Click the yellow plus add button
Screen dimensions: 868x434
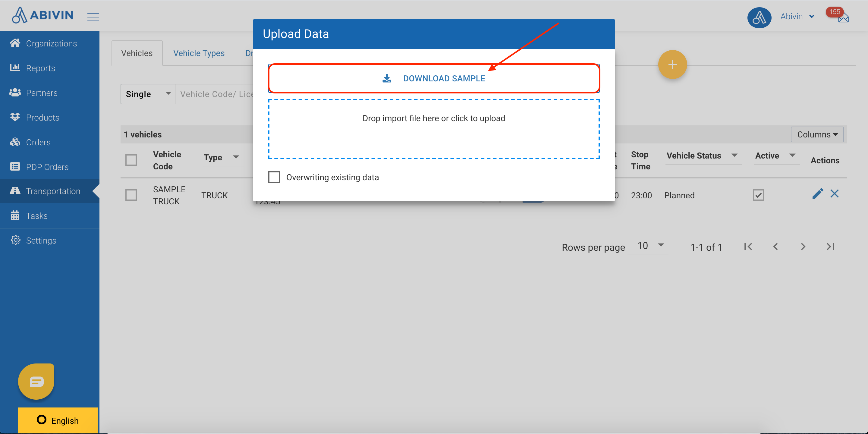coord(672,65)
